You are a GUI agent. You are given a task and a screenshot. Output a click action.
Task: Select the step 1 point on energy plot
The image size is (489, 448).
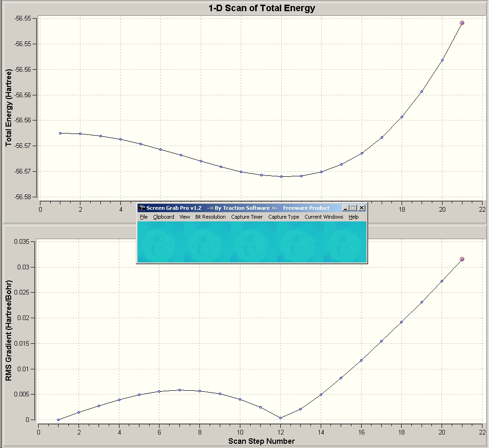(60, 134)
